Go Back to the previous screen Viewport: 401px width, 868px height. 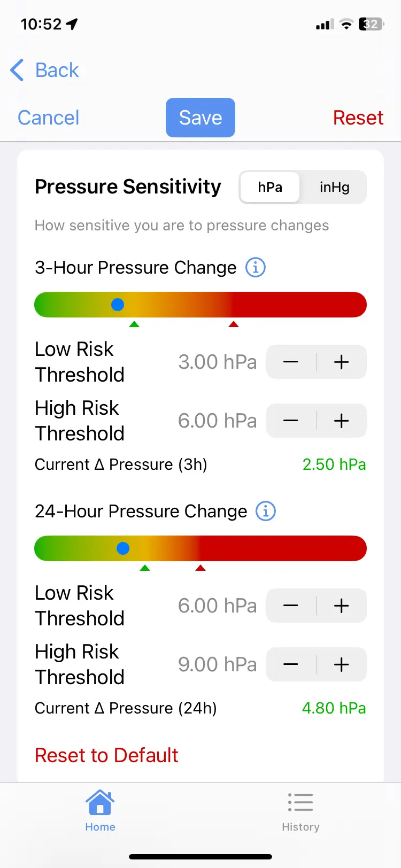click(x=45, y=70)
